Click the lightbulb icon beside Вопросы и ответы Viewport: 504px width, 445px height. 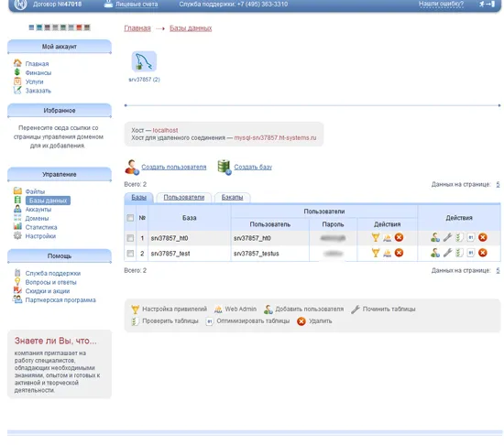click(x=17, y=282)
